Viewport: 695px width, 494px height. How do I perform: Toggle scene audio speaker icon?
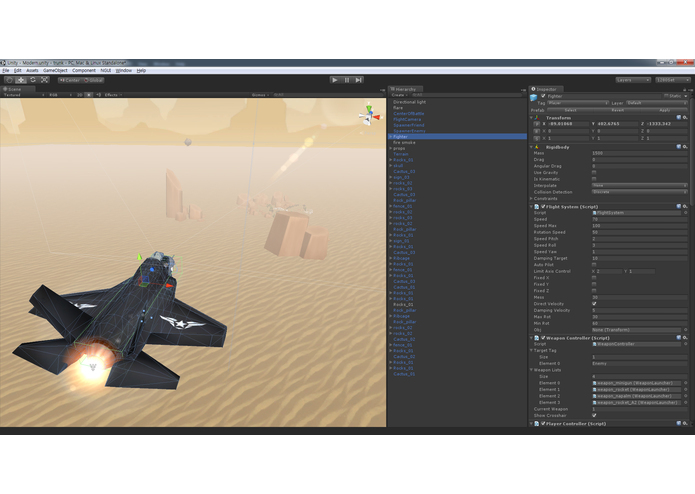[x=99, y=95]
